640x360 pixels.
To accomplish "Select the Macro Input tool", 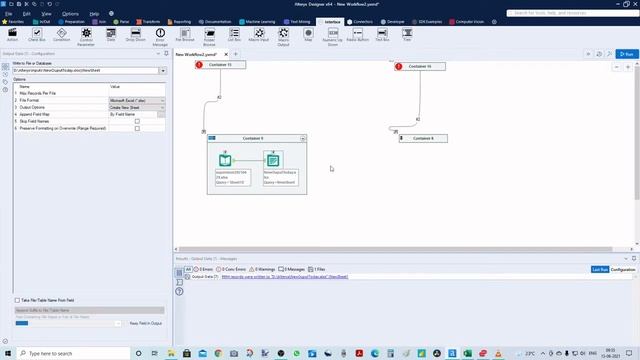I will point(259,35).
